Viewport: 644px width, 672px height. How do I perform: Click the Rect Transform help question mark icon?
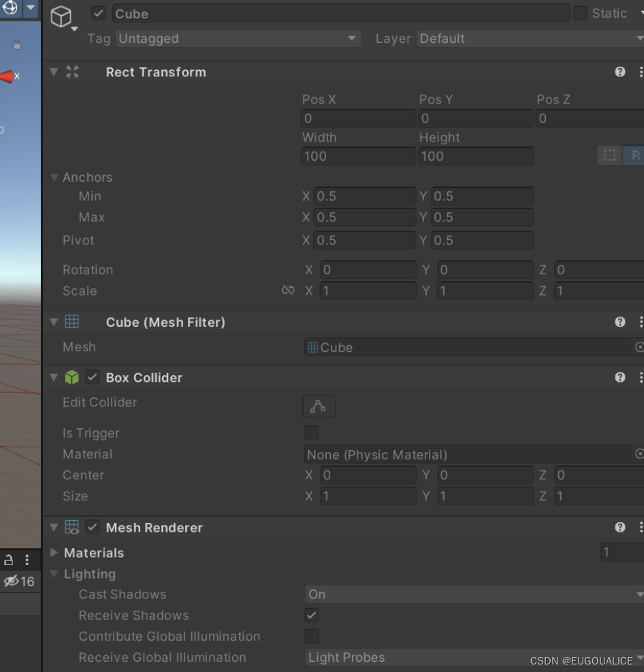[x=620, y=71]
